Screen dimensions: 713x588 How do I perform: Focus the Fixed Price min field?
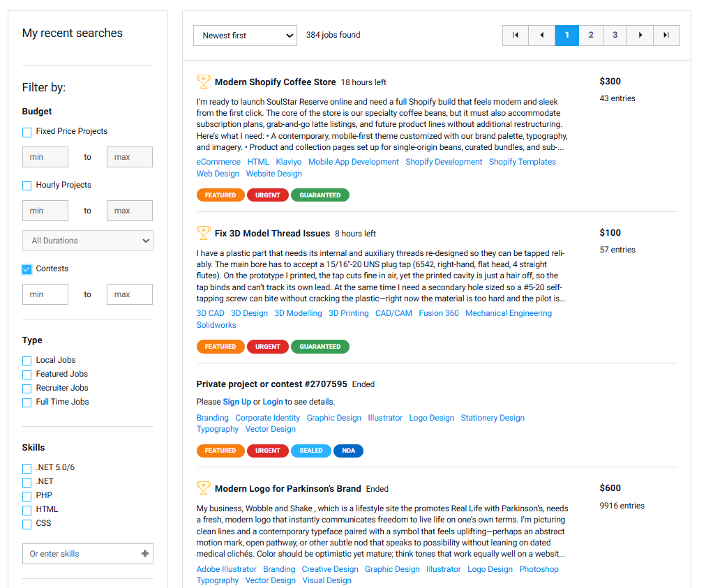[45, 157]
